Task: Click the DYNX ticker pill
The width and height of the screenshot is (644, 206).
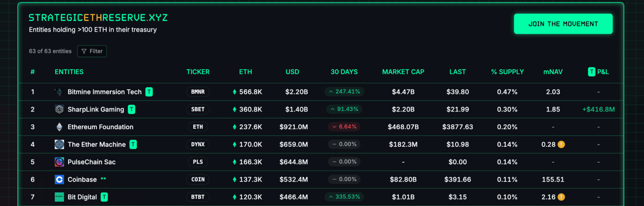Action: point(198,144)
